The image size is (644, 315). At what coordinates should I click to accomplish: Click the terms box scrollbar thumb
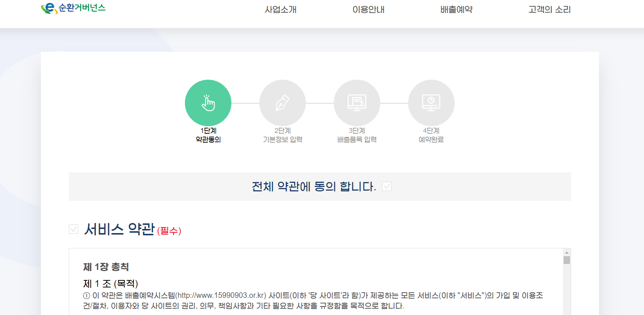click(567, 260)
